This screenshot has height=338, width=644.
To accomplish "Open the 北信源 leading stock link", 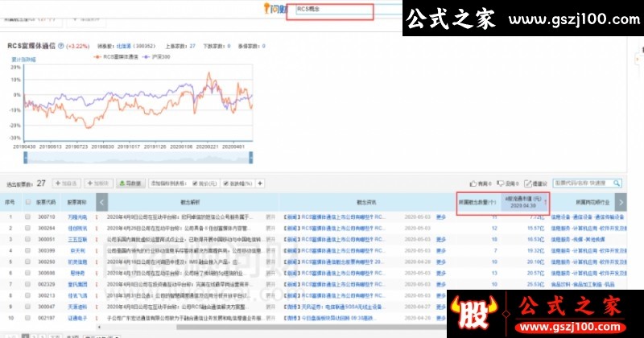I will point(123,46).
